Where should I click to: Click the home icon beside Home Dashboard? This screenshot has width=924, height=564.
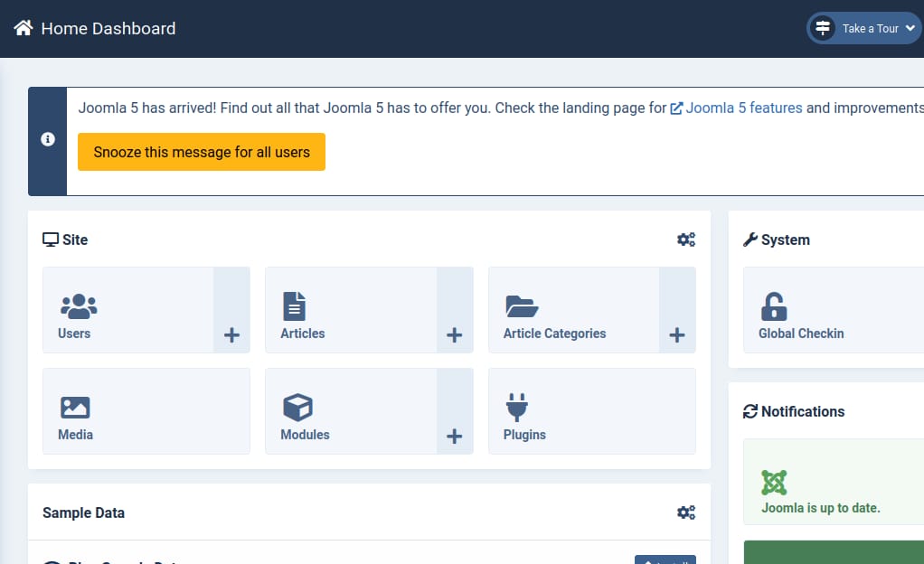(x=21, y=27)
